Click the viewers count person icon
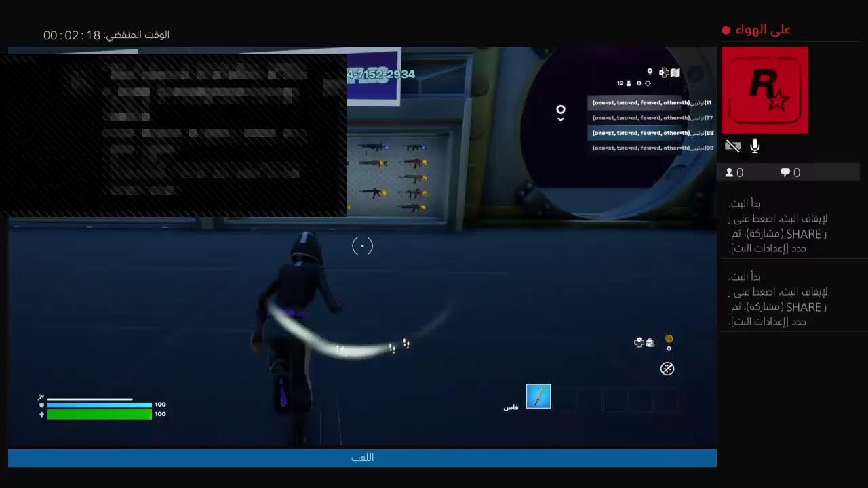Image resolution: width=868 pixels, height=488 pixels. point(729,173)
